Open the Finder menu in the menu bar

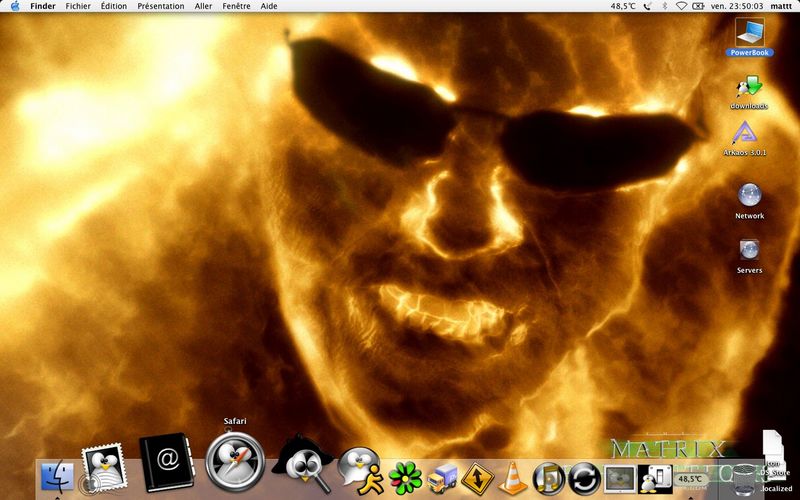tap(43, 6)
